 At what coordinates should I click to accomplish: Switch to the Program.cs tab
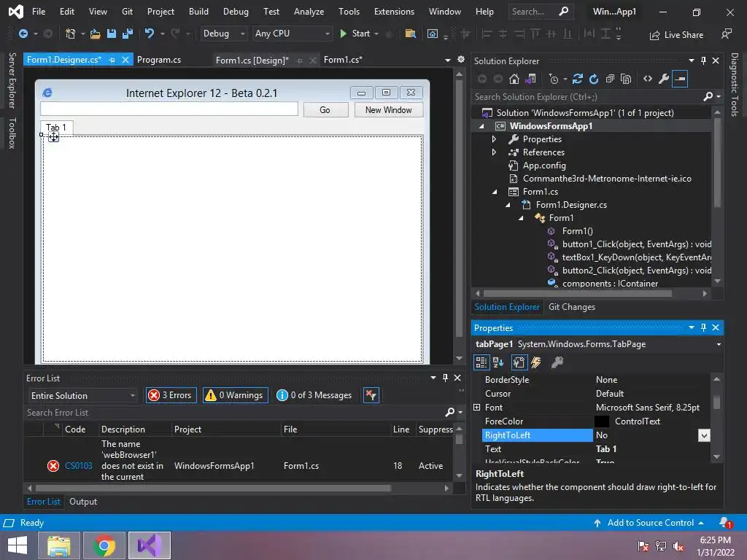tap(158, 60)
